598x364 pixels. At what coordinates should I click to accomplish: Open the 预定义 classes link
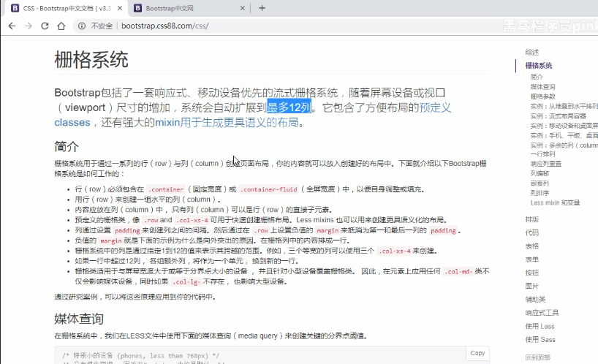click(435, 107)
